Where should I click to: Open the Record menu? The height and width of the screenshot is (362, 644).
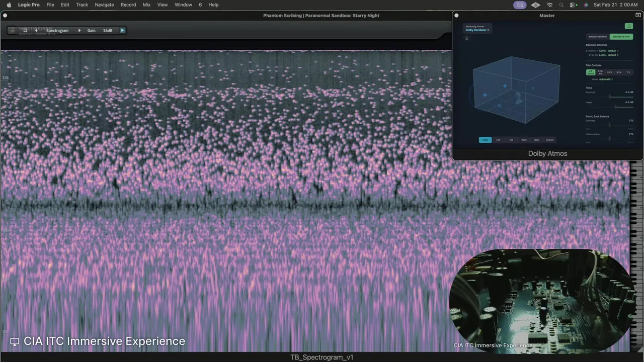pyautogui.click(x=128, y=5)
